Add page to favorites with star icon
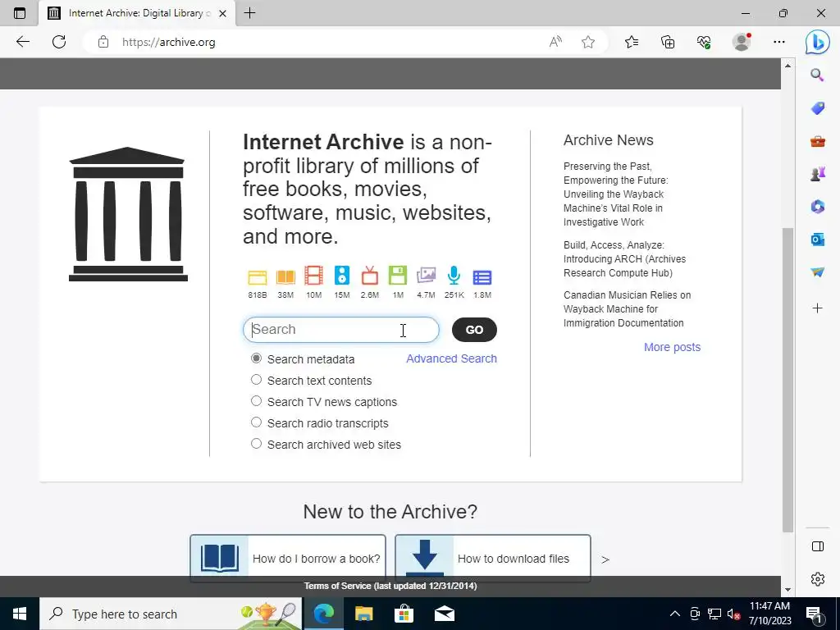 588,42
